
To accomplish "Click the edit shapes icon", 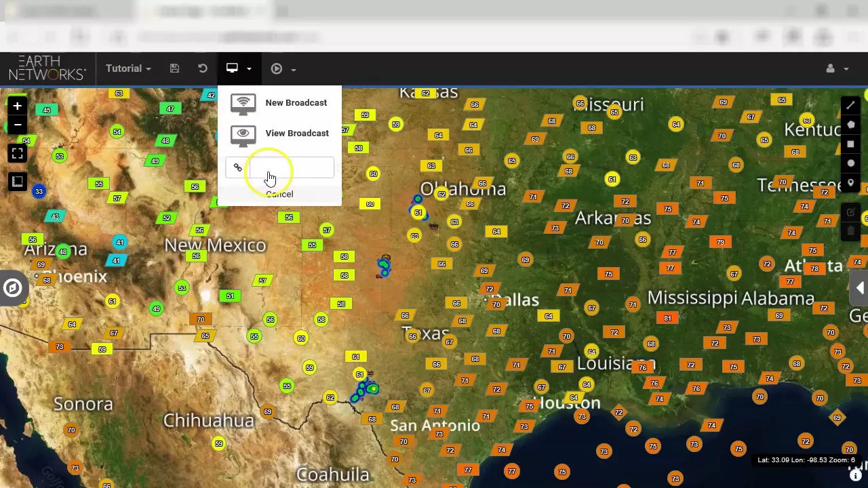I will (x=851, y=212).
